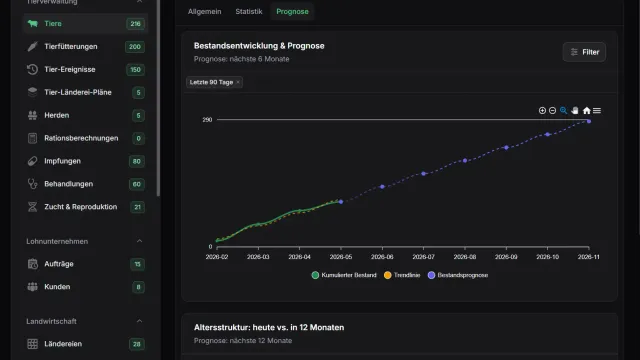This screenshot has width=640, height=360.
Task: Switch to the Allgemein tab
Action: tap(204, 11)
